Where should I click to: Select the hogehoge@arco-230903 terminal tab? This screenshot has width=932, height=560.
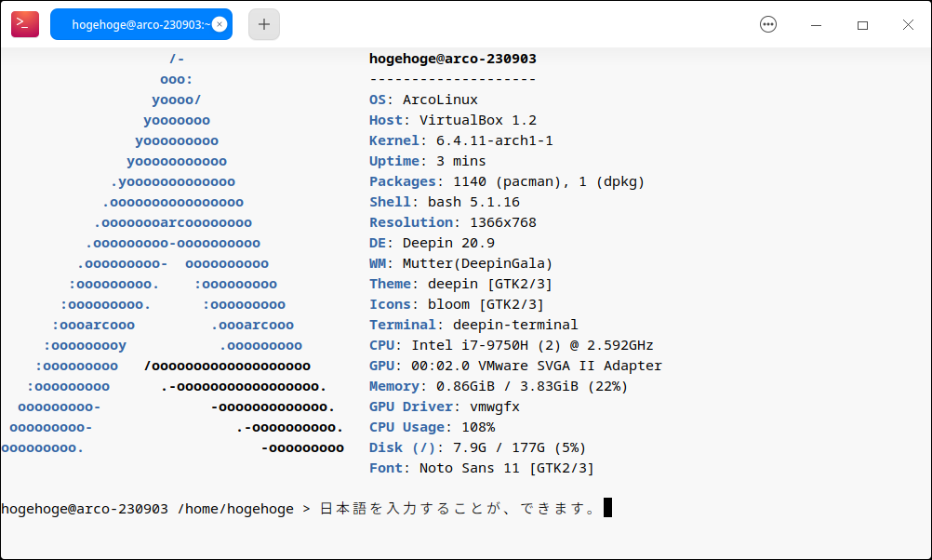coord(140,24)
